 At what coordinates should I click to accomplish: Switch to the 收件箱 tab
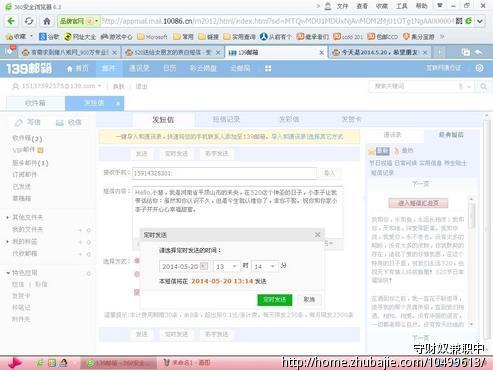[x=35, y=103]
